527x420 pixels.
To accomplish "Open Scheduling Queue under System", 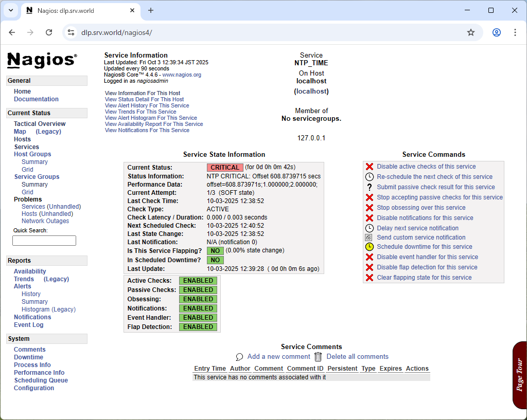I will pyautogui.click(x=41, y=380).
